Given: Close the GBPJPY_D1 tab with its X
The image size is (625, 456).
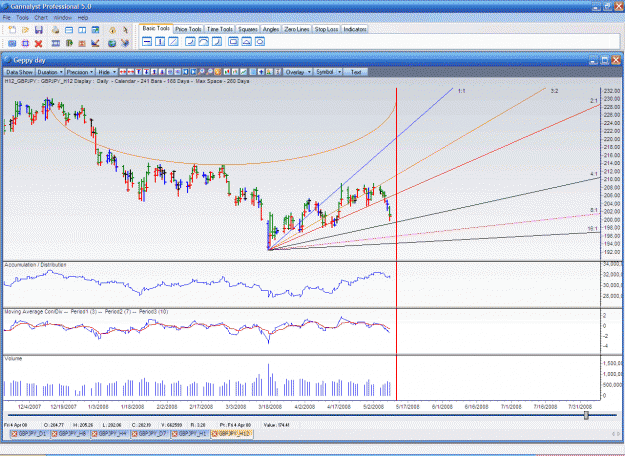Looking at the screenshot, I should coord(14,434).
